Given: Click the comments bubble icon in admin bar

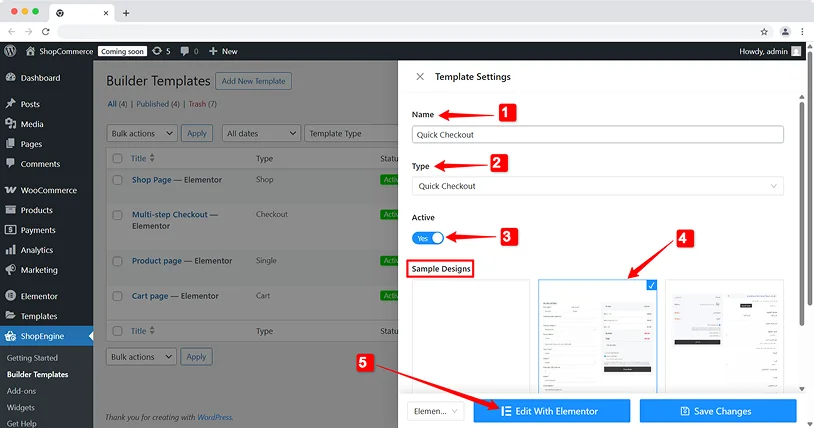Looking at the screenshot, I should tap(186, 51).
